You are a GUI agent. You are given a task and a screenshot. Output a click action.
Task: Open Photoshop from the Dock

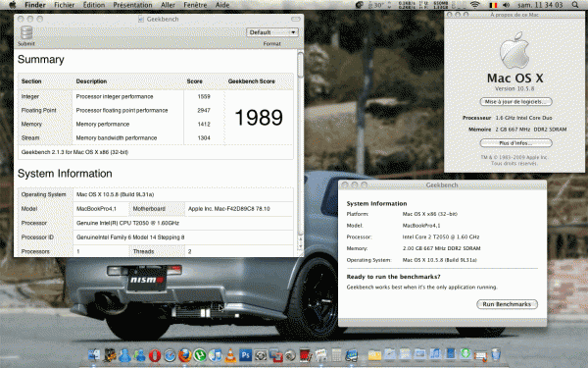click(246, 355)
